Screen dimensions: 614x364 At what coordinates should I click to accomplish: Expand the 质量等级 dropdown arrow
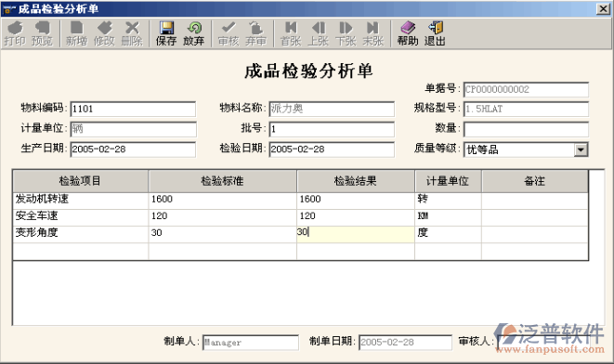(x=581, y=149)
